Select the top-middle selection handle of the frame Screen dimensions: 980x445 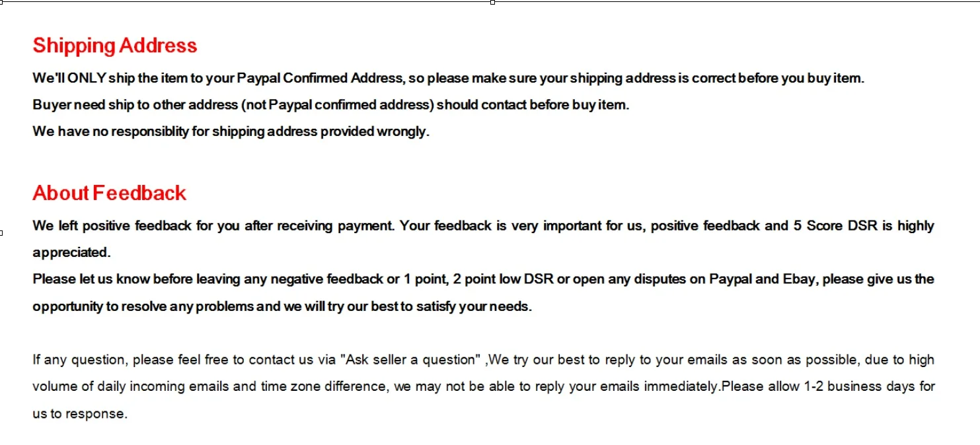click(492, 2)
